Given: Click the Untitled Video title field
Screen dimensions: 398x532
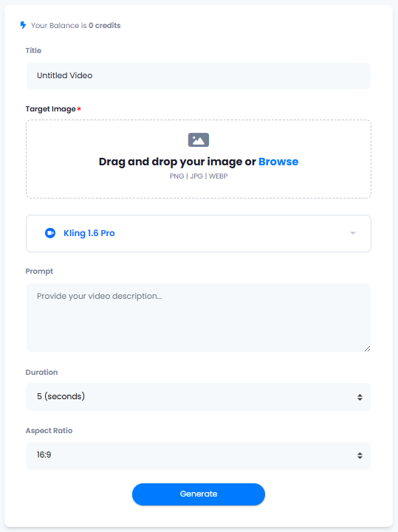Looking at the screenshot, I should tap(199, 76).
